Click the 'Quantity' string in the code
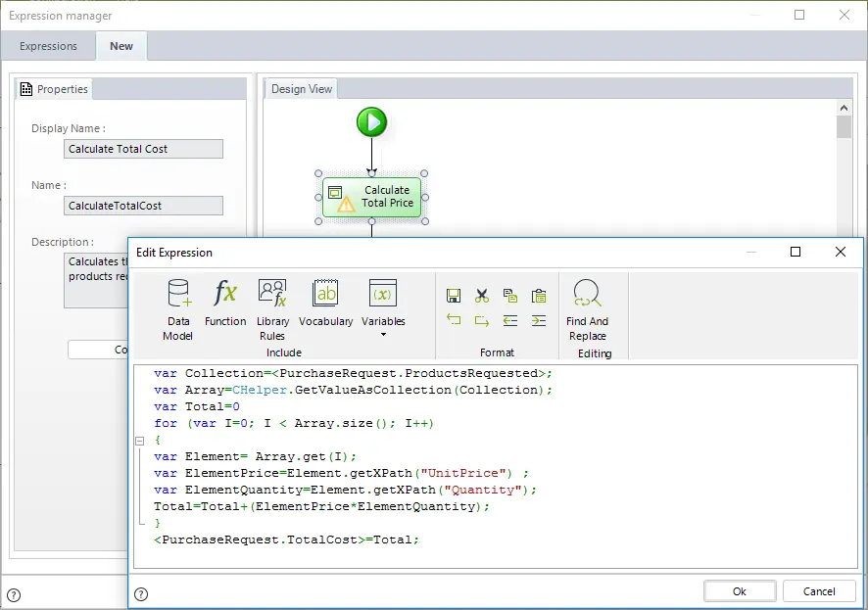868x610 pixels. [482, 490]
